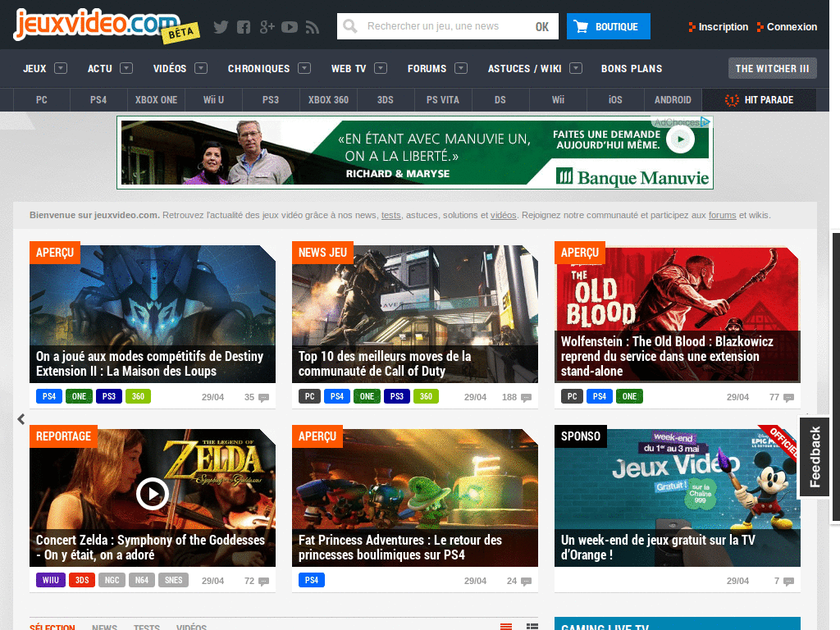Image resolution: width=840 pixels, height=630 pixels.
Task: Select the ANDROID platform tab
Action: coord(673,99)
